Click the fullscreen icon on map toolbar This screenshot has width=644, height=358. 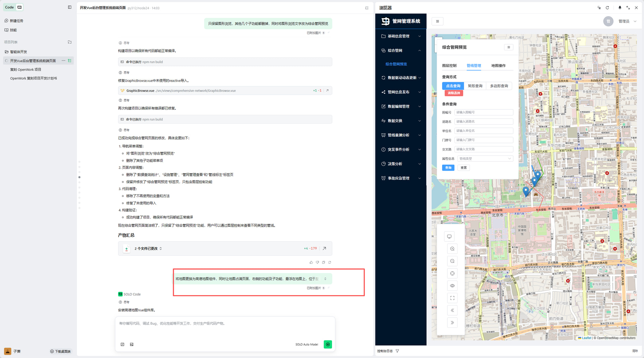pos(452,298)
